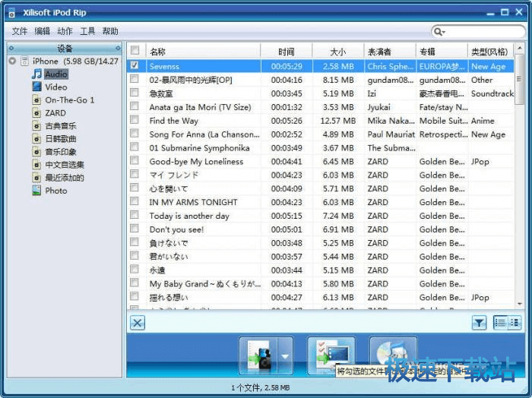Click the delete X button below list
532x398 pixels.
point(138,323)
